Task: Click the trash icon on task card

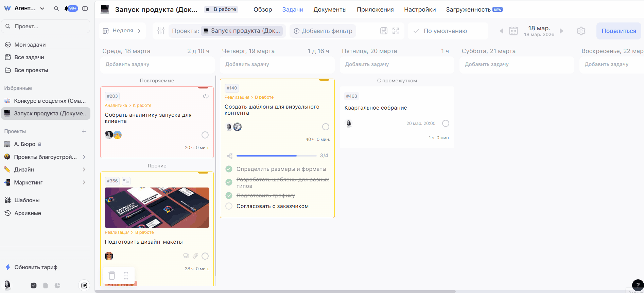Action: (112, 275)
